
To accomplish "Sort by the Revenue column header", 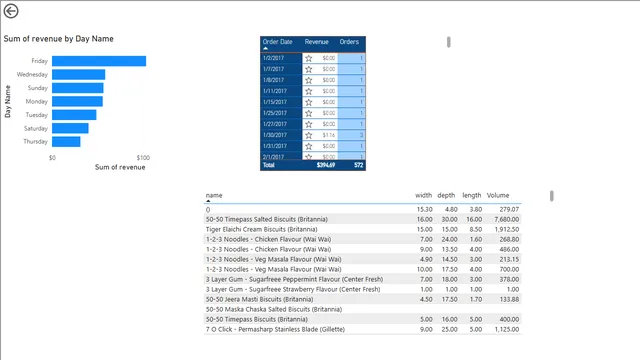I will click(x=316, y=42).
